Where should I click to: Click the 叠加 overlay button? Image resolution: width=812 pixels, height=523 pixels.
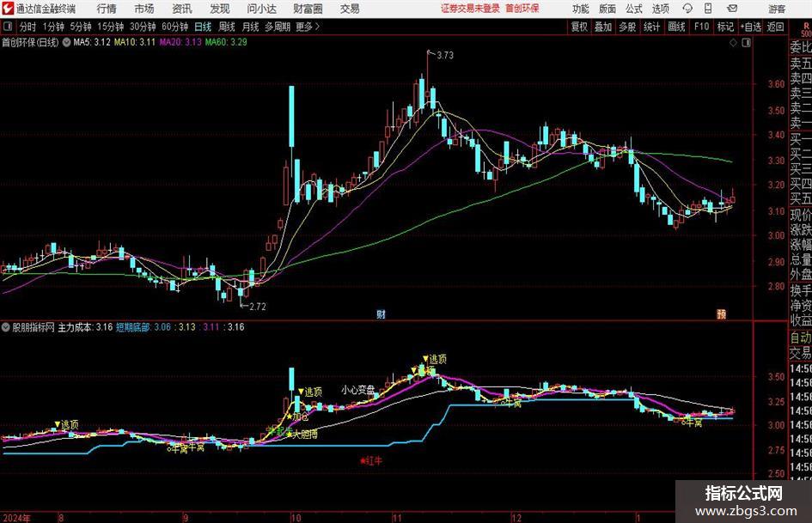click(603, 27)
